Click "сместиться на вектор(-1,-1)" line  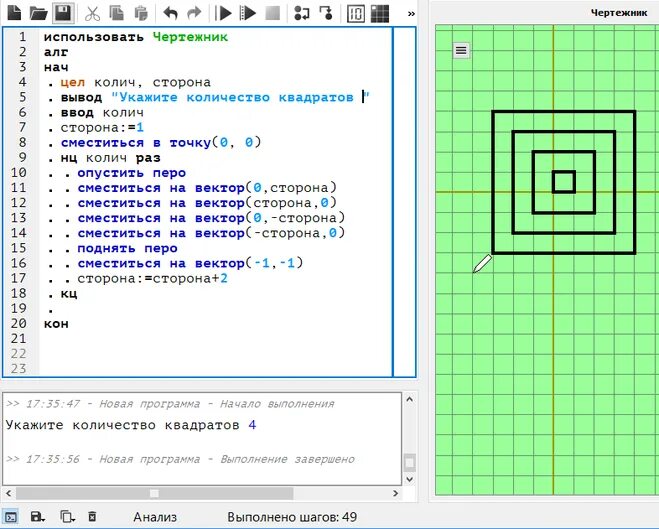coord(190,264)
